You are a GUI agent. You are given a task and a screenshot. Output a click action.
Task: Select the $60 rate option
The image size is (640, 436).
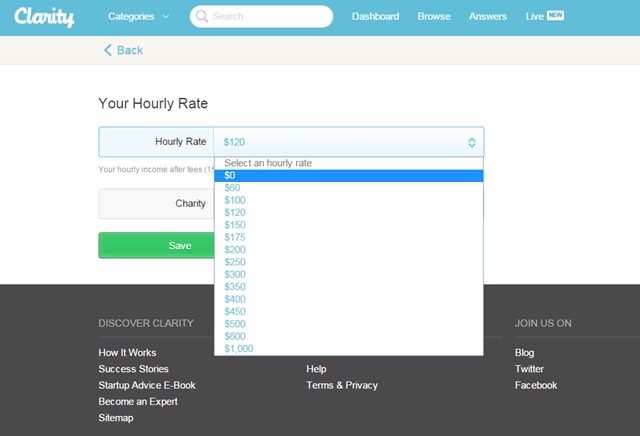point(349,188)
